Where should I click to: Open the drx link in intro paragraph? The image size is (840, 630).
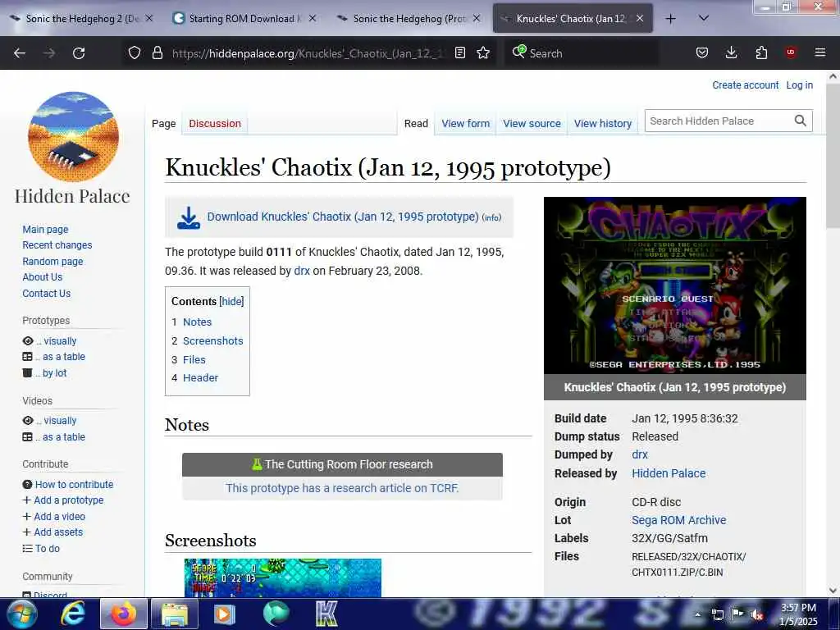(x=302, y=271)
